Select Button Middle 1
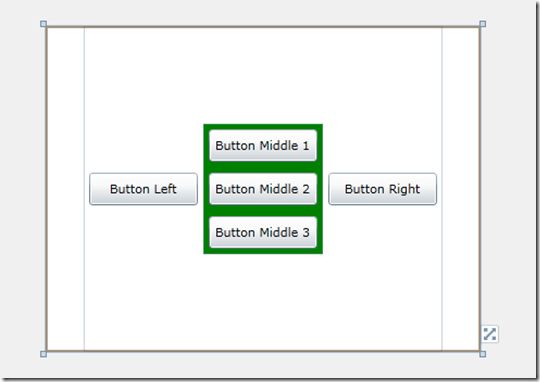This screenshot has height=382, width=540. click(x=263, y=145)
